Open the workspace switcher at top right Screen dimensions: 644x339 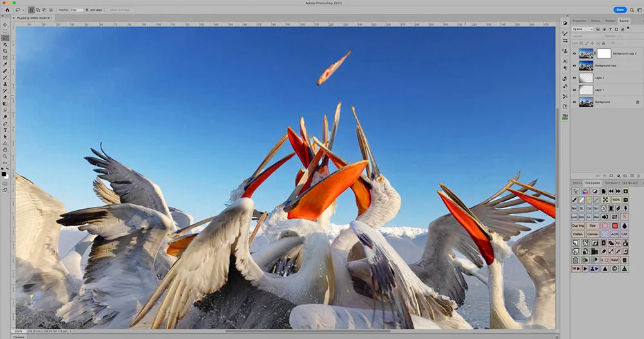[x=639, y=10]
